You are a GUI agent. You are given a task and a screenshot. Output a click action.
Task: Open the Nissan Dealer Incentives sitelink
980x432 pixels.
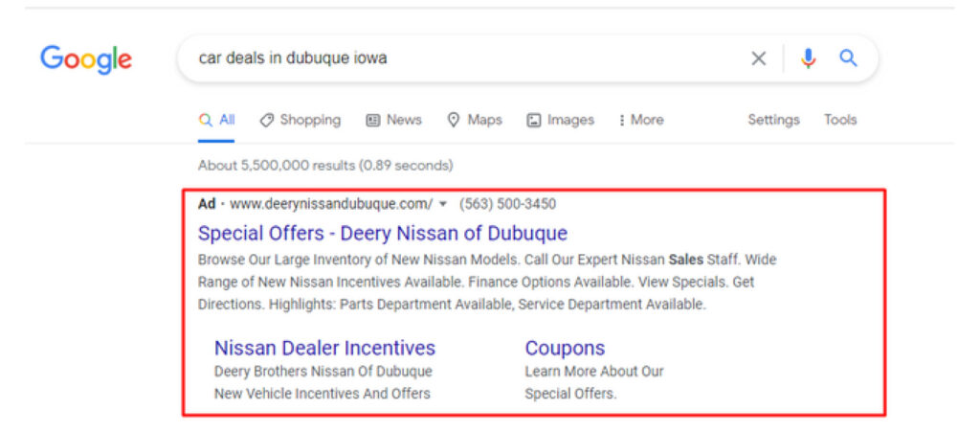(325, 349)
